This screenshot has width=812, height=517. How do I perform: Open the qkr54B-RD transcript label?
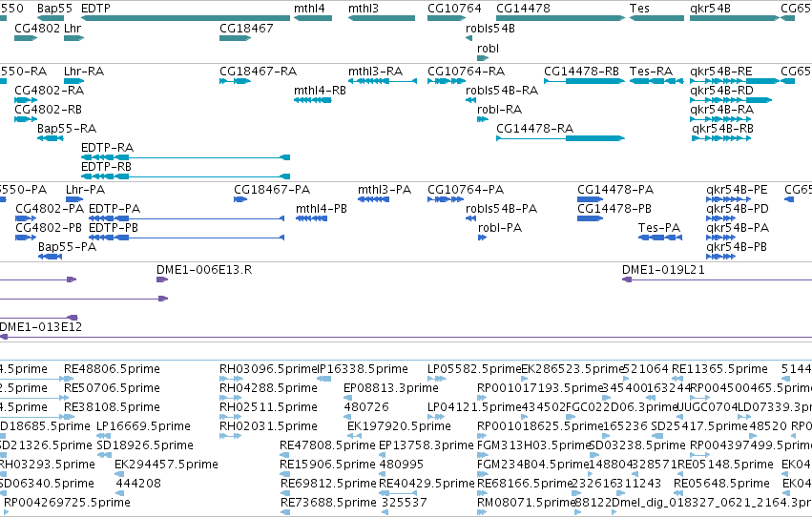point(721,91)
